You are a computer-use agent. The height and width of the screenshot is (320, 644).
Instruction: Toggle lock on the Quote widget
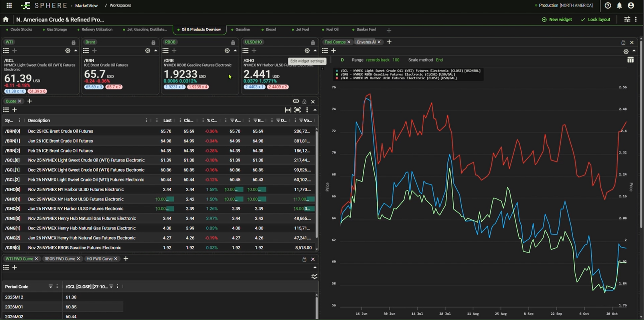tap(304, 102)
